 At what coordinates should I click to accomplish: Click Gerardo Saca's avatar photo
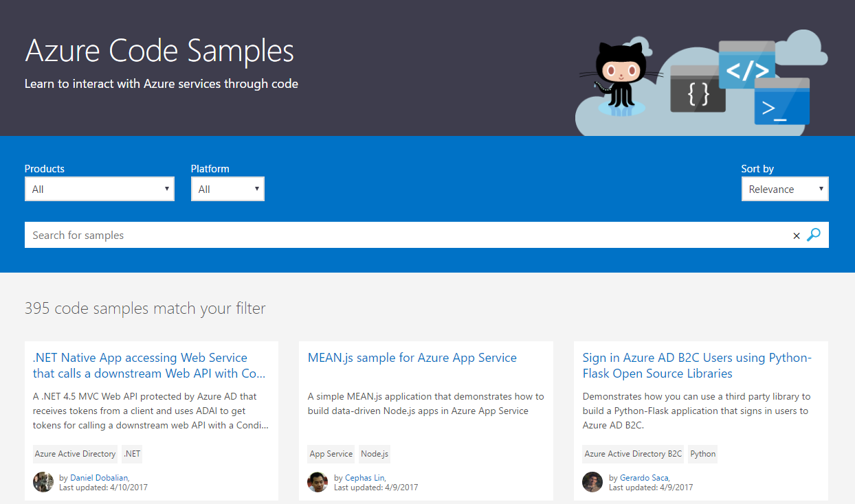click(592, 482)
